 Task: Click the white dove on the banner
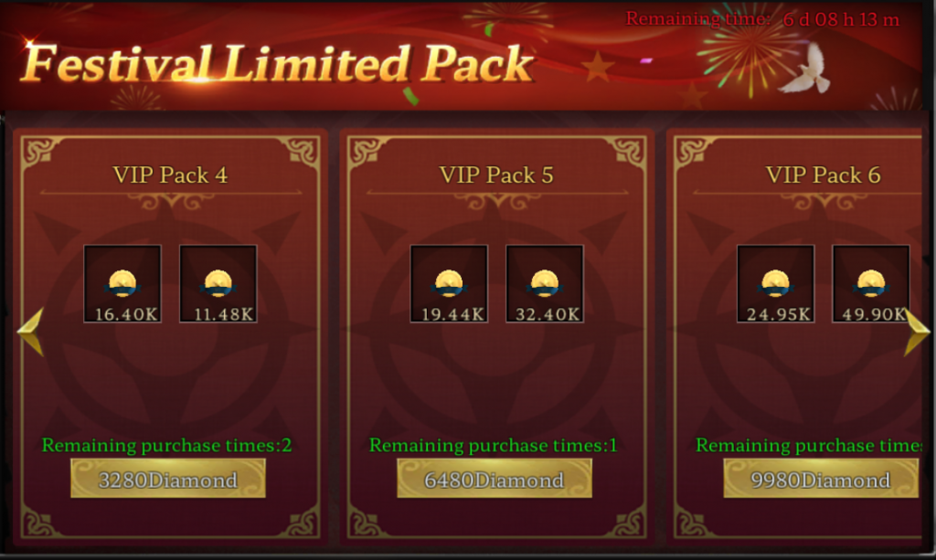click(806, 69)
